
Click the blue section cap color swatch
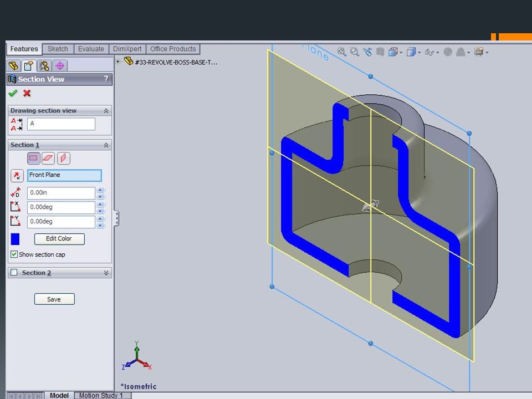pyautogui.click(x=16, y=239)
